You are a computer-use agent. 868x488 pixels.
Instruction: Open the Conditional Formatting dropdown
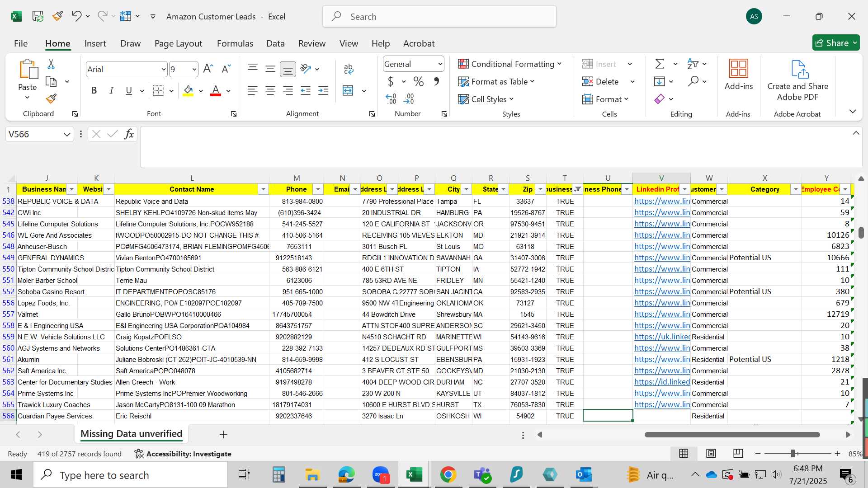point(509,64)
